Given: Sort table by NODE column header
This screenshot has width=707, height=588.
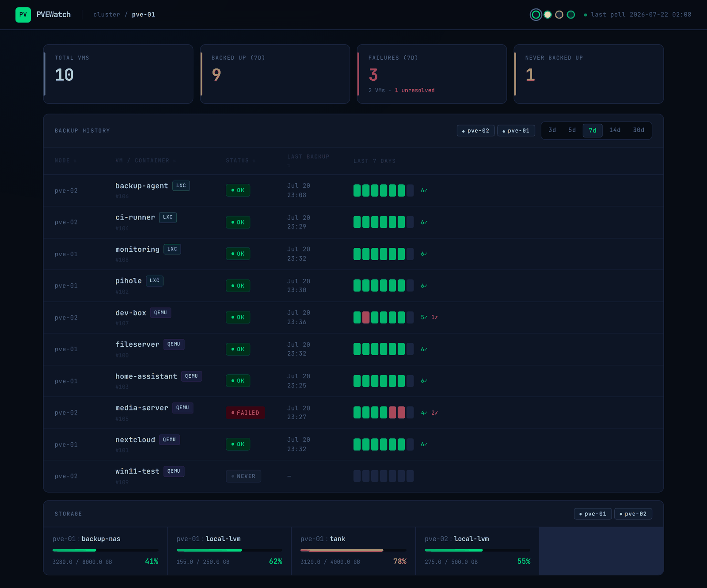Looking at the screenshot, I should coord(65,161).
